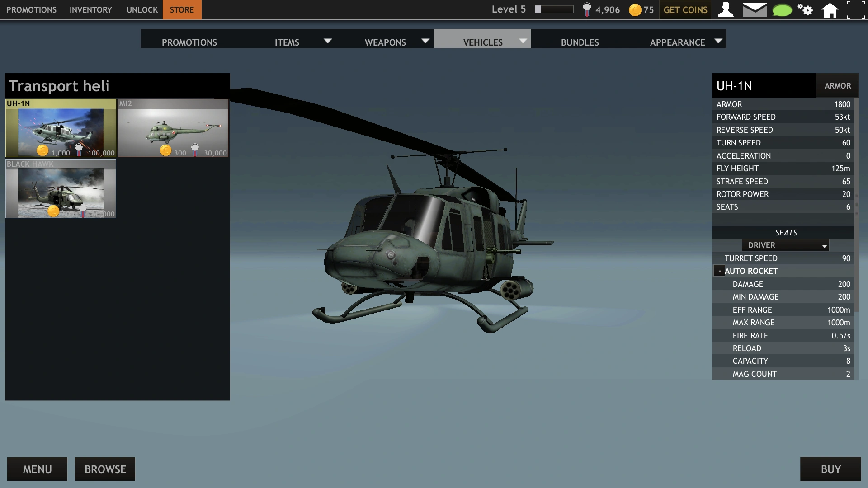
Task: Open settings gears icon
Action: (805, 9)
